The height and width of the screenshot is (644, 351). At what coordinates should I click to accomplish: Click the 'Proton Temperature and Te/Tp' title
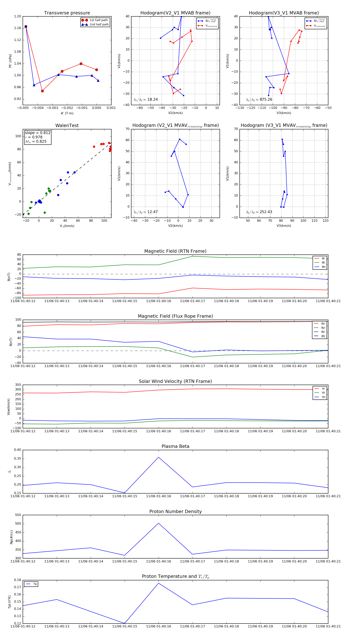pos(175,576)
